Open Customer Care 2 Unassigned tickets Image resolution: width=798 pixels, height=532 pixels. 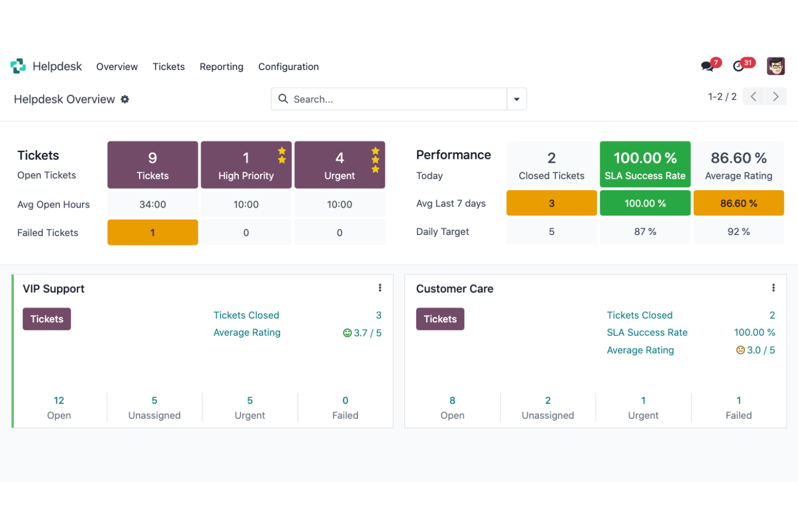pos(548,408)
